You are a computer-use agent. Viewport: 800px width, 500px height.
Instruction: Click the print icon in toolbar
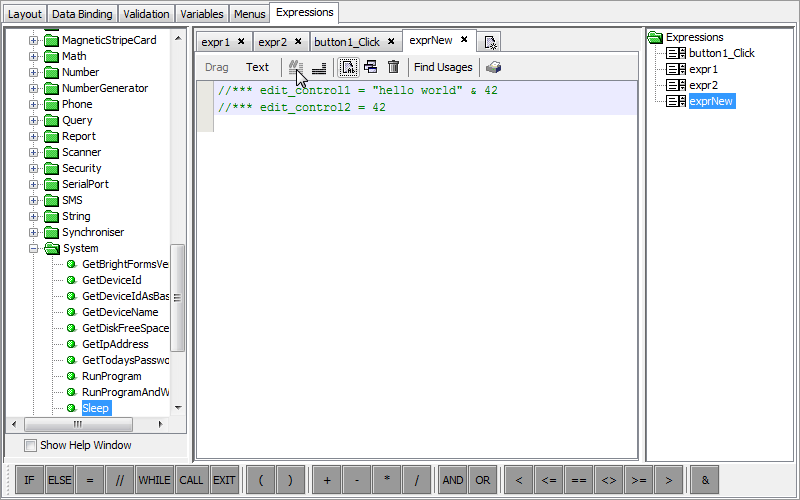(x=493, y=67)
